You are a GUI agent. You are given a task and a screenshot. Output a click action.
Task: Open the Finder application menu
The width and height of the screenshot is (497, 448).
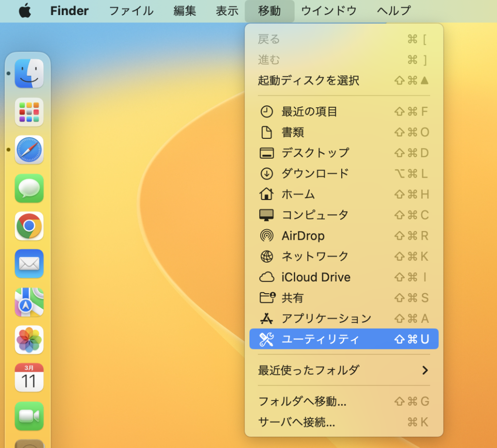[x=69, y=11]
